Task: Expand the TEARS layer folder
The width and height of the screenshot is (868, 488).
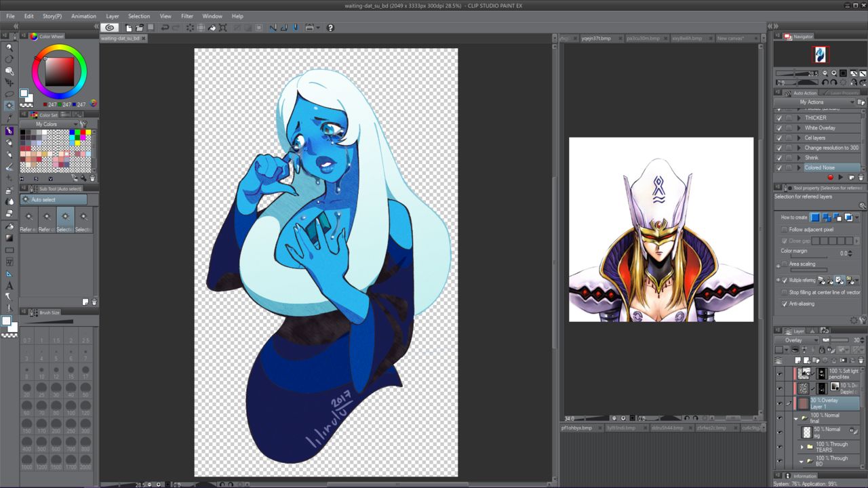Action: tap(802, 447)
